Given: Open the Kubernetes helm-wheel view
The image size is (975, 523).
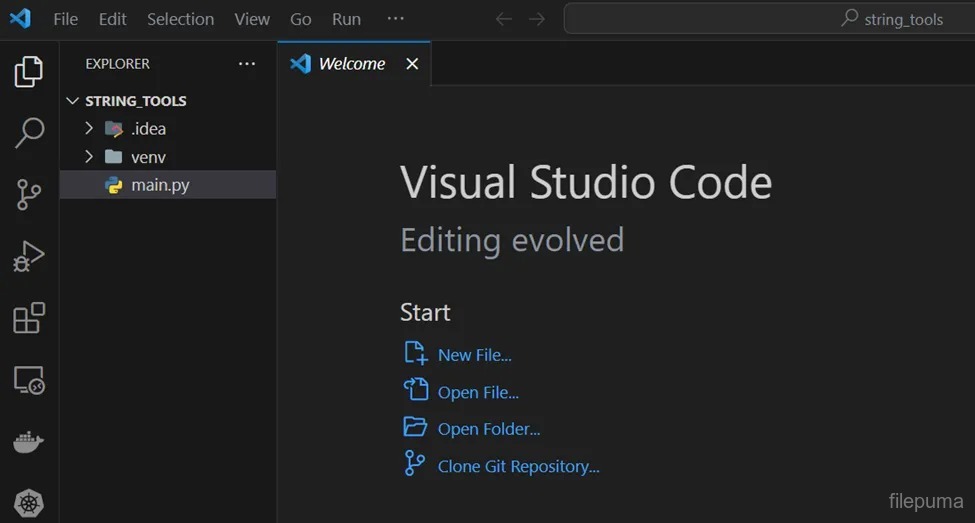Looking at the screenshot, I should point(29,503).
